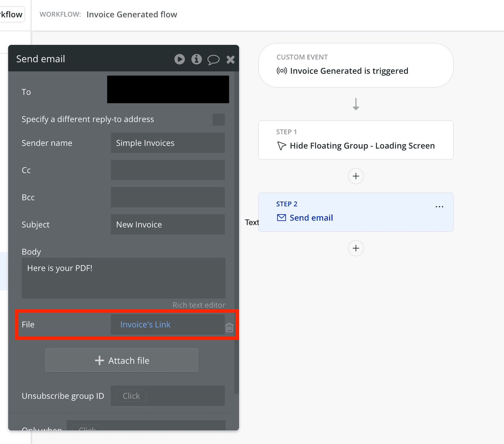Click the Unsubscribe group ID Click placeholder
This screenshot has width=504, height=444.
coord(131,396)
